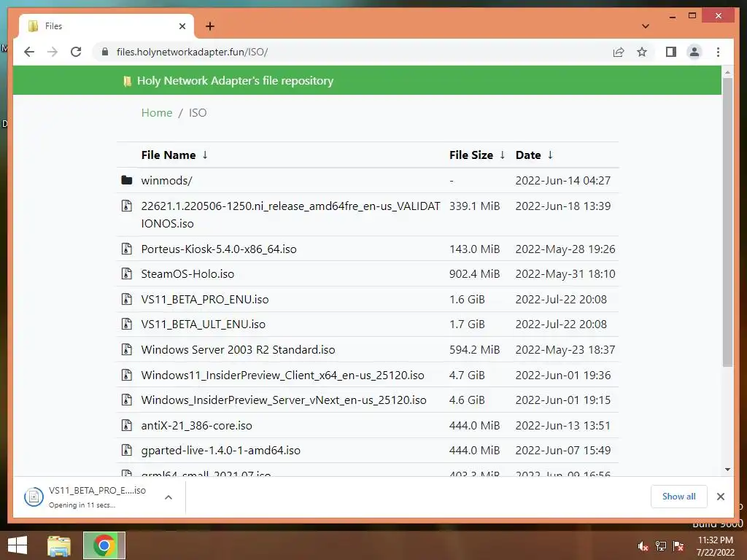Image resolution: width=747 pixels, height=560 pixels.
Task: Download 22621.1.220506 VALIDATIONOS.iso
Action: (x=290, y=214)
